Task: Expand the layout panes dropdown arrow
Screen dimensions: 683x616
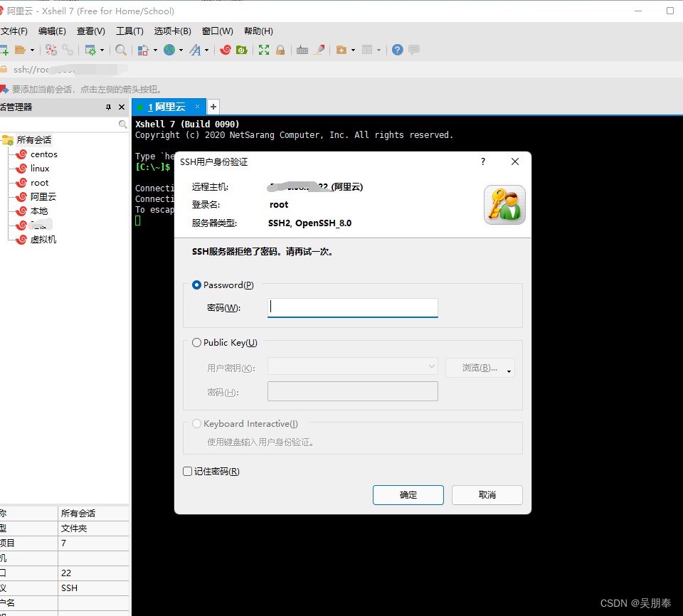Action: coord(378,50)
